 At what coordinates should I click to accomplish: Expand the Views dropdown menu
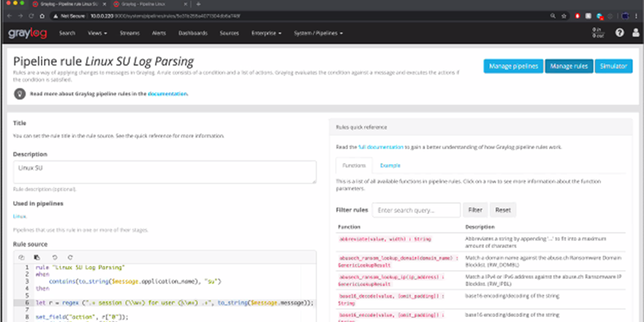(97, 33)
